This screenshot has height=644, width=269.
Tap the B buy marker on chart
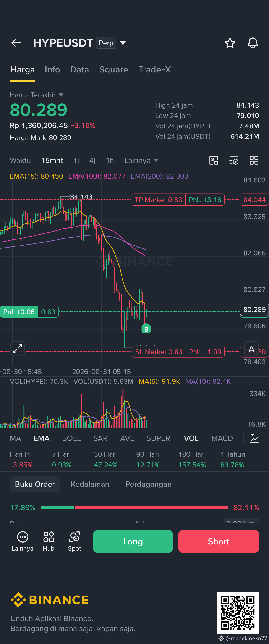click(x=146, y=329)
